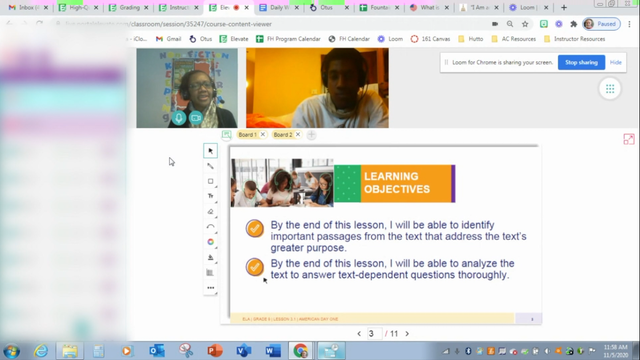
Task: Open File Explorer from taskbar
Action: point(70,351)
